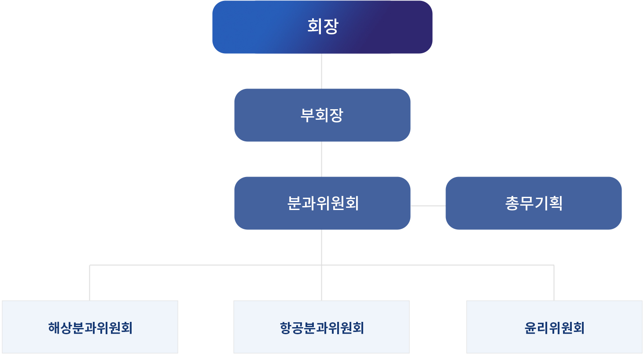This screenshot has height=354, width=644.
Task: Open the 해상분과위원회 box
Action: coord(90,328)
